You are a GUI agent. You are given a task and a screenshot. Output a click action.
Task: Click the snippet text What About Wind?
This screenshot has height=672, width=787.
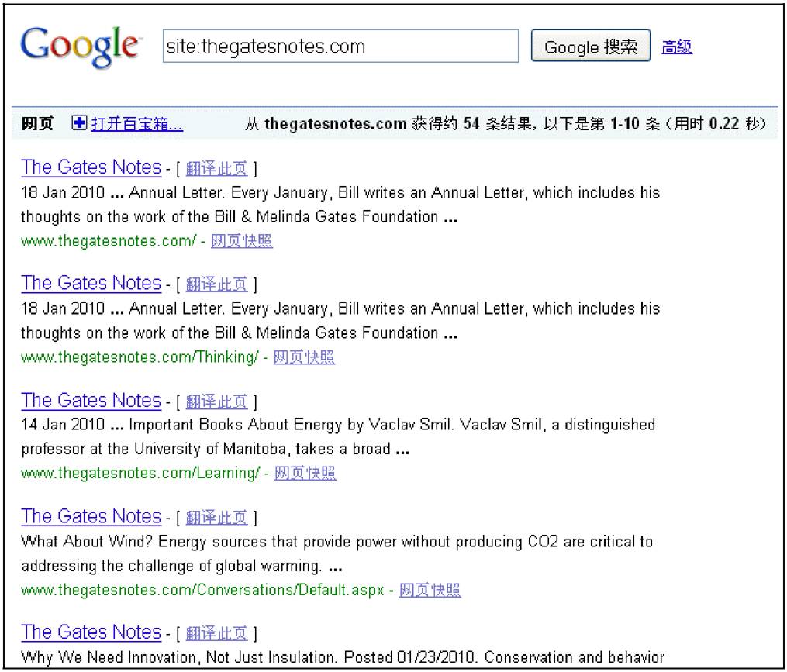tap(87, 542)
